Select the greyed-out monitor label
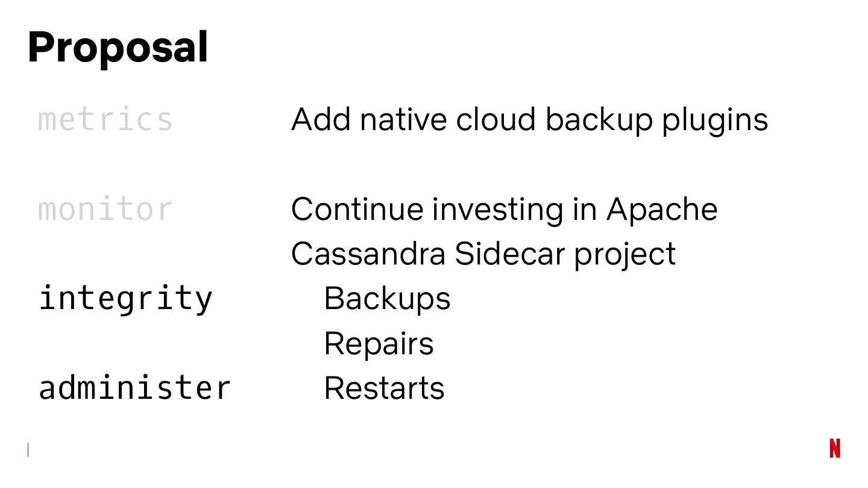 (x=105, y=209)
